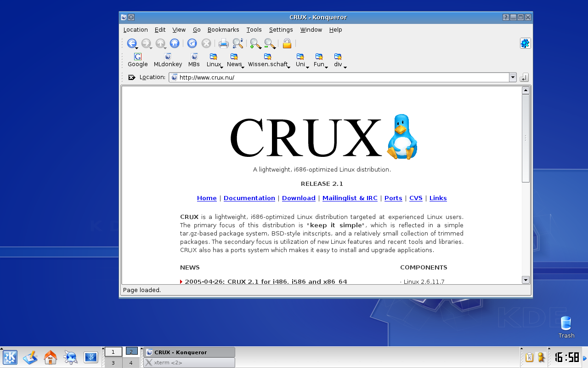Click the yellow figure tray icon

coord(541,357)
